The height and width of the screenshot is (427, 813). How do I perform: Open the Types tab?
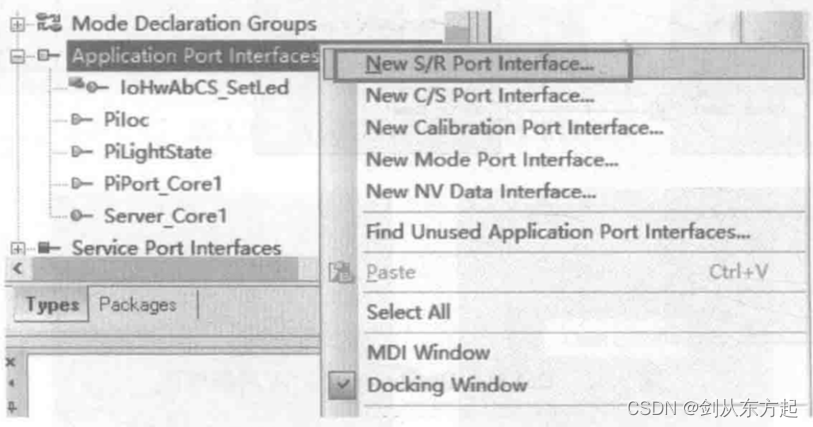click(53, 304)
